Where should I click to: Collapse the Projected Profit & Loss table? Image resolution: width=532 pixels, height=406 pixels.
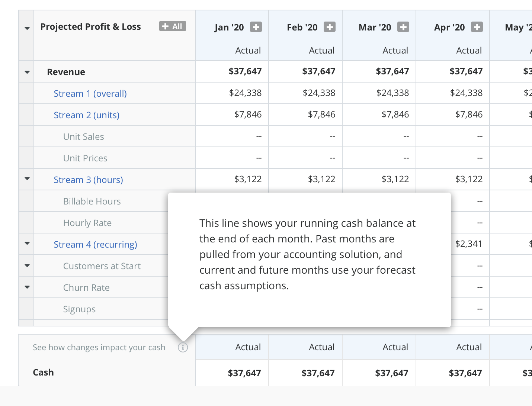(x=27, y=28)
